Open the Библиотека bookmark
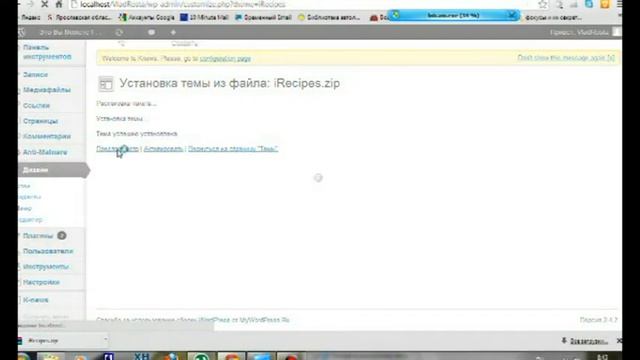The width and height of the screenshot is (640, 360). click(x=329, y=18)
